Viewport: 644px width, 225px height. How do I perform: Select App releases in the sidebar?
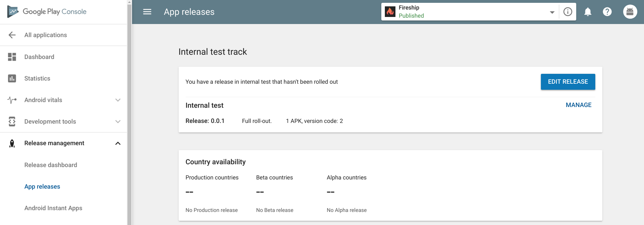pos(42,186)
